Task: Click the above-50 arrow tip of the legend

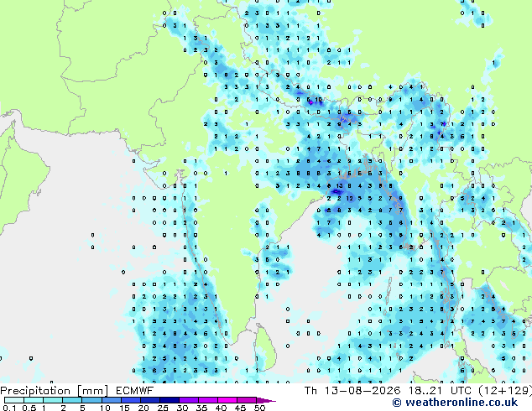Action: (x=266, y=400)
